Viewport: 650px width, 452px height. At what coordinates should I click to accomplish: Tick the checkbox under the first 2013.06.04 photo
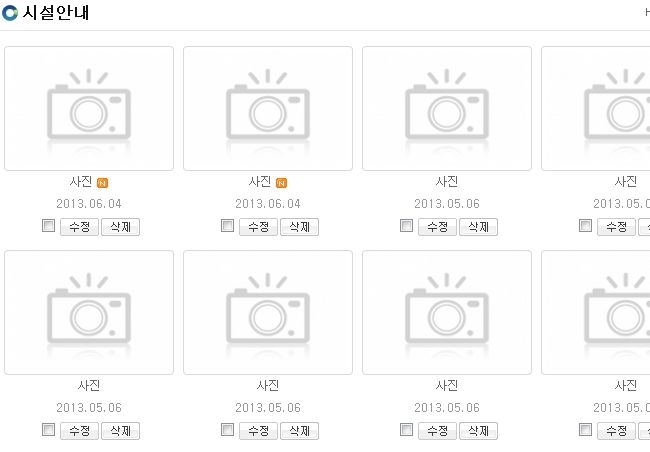49,226
